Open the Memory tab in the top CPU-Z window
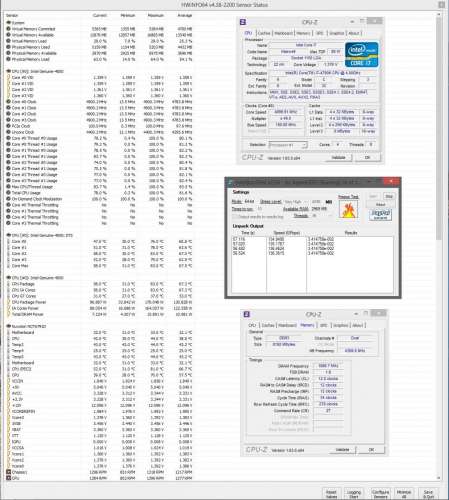 point(303,33)
